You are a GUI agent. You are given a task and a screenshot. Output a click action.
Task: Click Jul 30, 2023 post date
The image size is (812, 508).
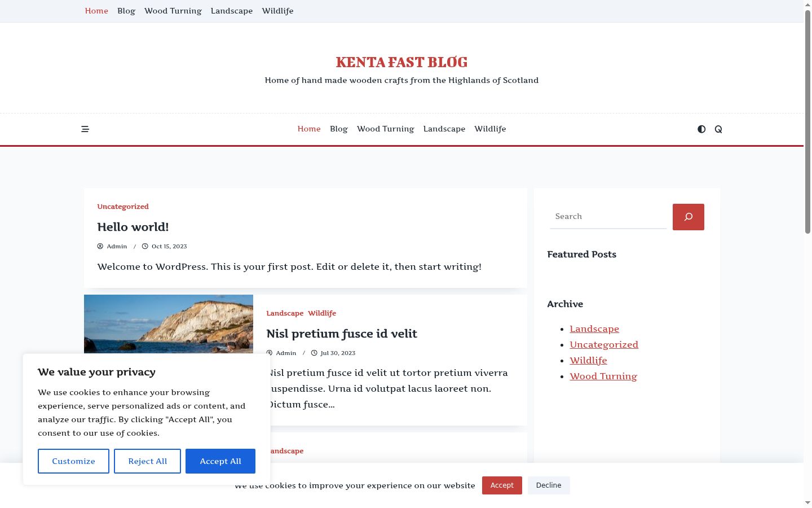(338, 353)
